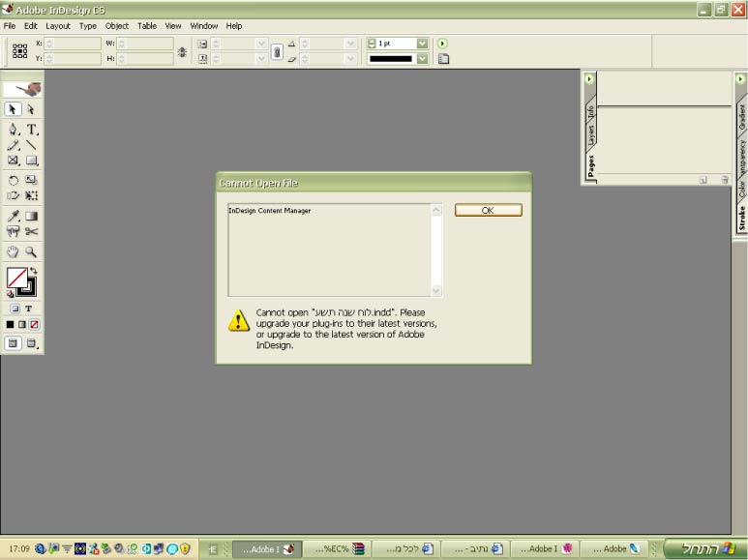Select the Free Transform tool
This screenshot has height=560, width=748.
pyautogui.click(x=32, y=195)
